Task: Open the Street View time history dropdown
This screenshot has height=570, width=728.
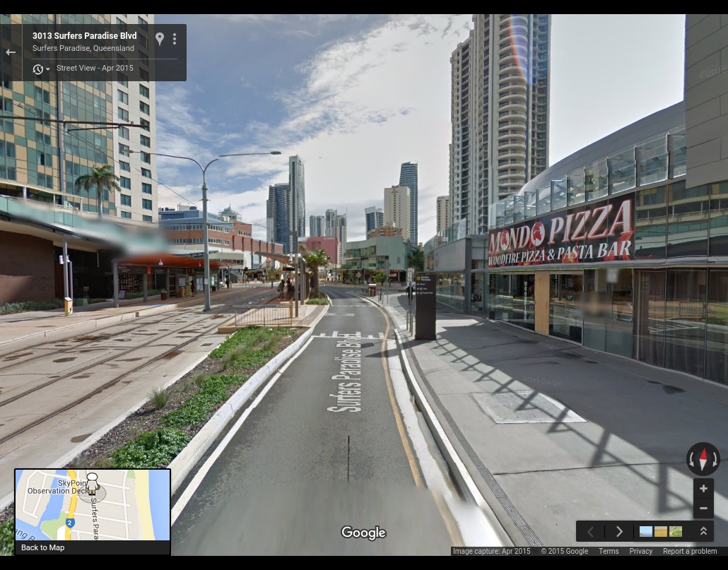Action: pyautogui.click(x=41, y=69)
